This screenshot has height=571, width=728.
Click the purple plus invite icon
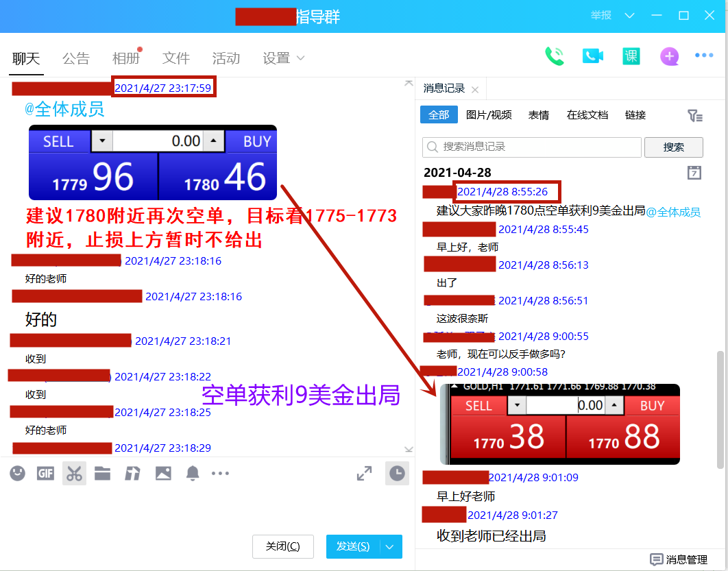point(669,56)
